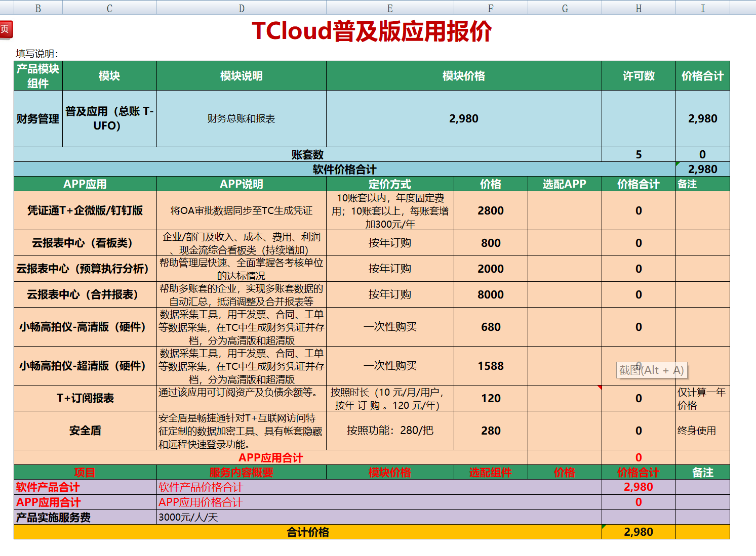This screenshot has height=556, width=756.
Task: Click the price 680 cell
Action: tap(491, 327)
